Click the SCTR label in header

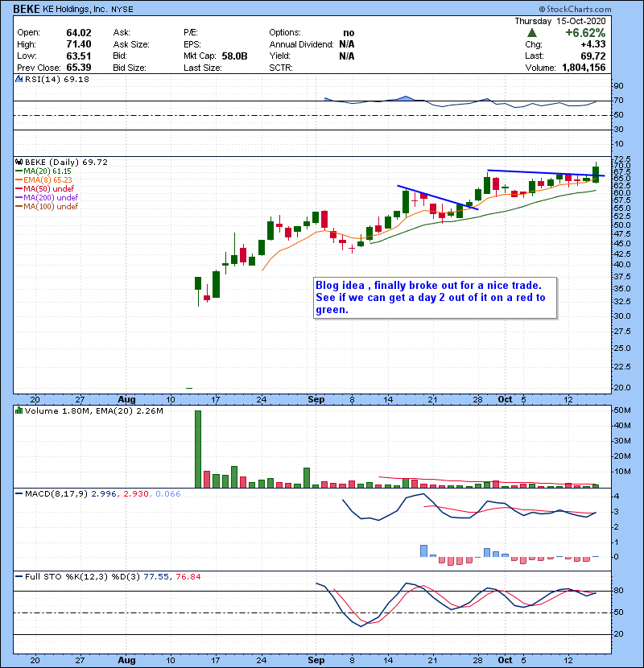click(281, 68)
